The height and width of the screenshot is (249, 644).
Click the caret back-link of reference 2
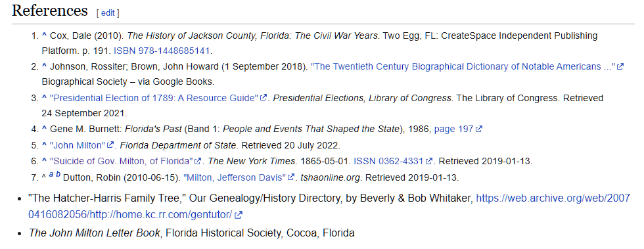[44, 66]
